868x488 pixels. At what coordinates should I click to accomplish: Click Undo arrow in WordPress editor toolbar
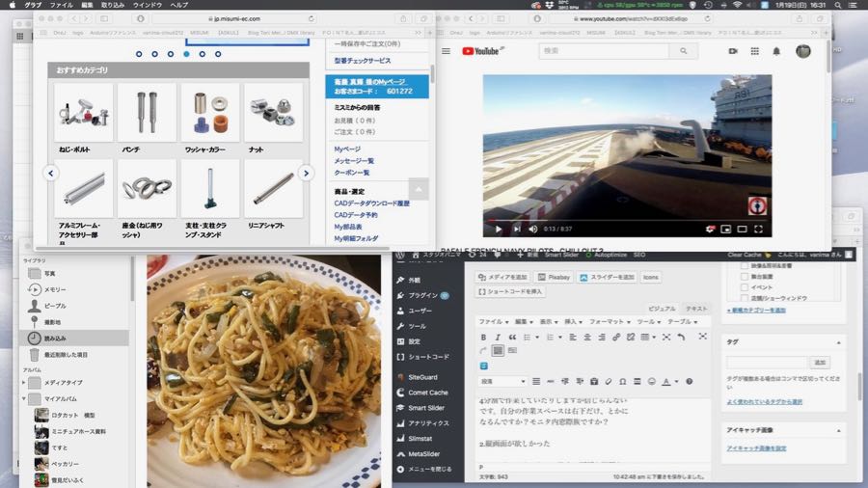(x=681, y=337)
